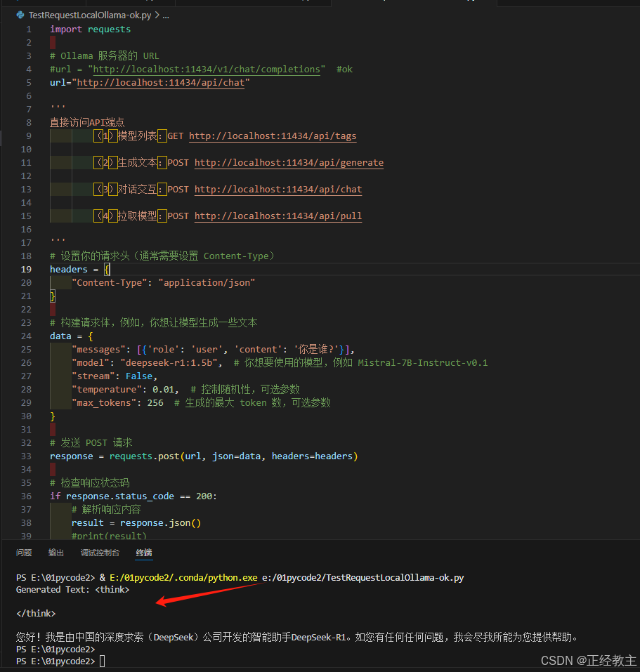The image size is (640, 672).
Task: Switch to the 调试控制台 panel tab
Action: [100, 553]
